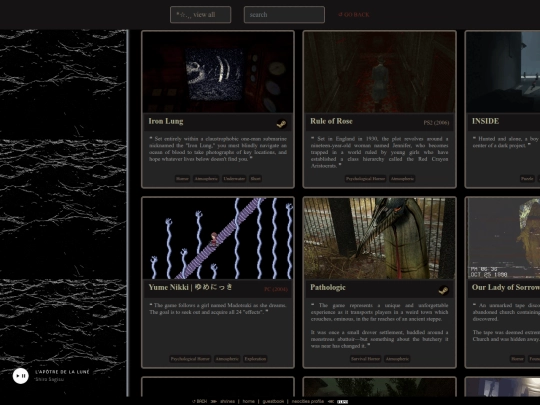Toggle play/pause for L'Apôtre de la Lune
This screenshot has width=540, height=405.
coord(21,376)
